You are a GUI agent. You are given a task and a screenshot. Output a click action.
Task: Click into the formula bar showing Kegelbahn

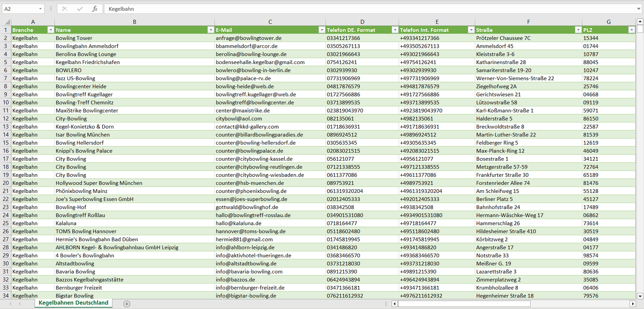point(357,9)
